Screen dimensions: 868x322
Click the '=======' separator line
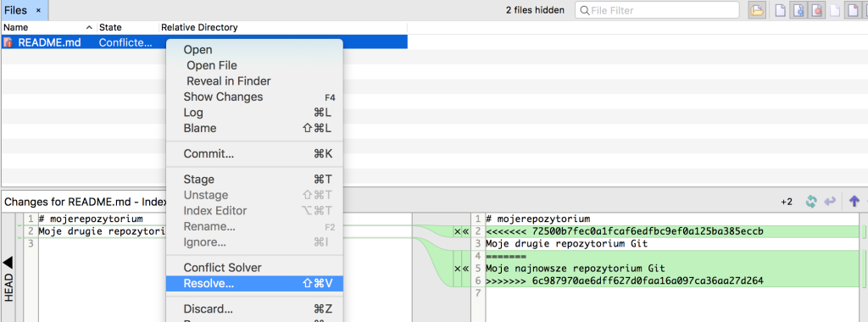505,256
